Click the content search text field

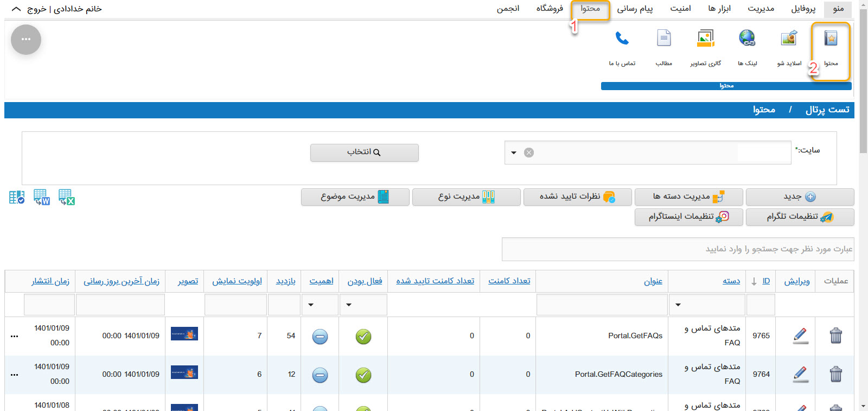tap(677, 249)
